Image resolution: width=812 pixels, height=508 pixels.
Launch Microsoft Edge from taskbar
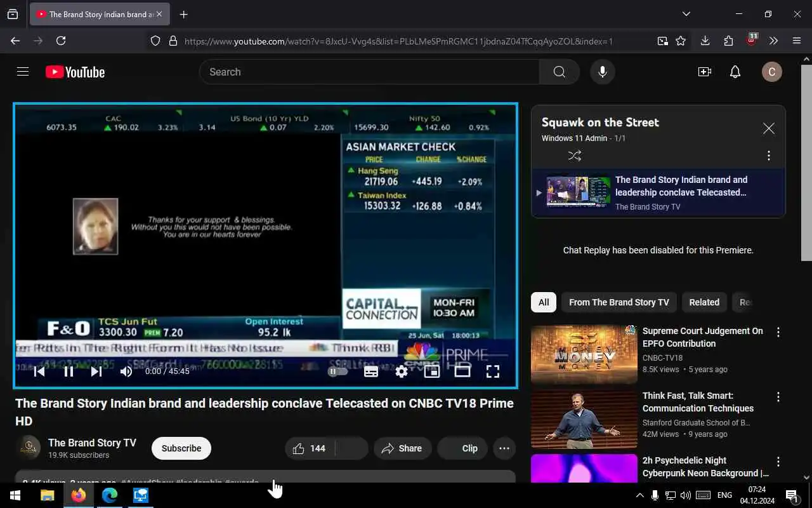point(110,495)
